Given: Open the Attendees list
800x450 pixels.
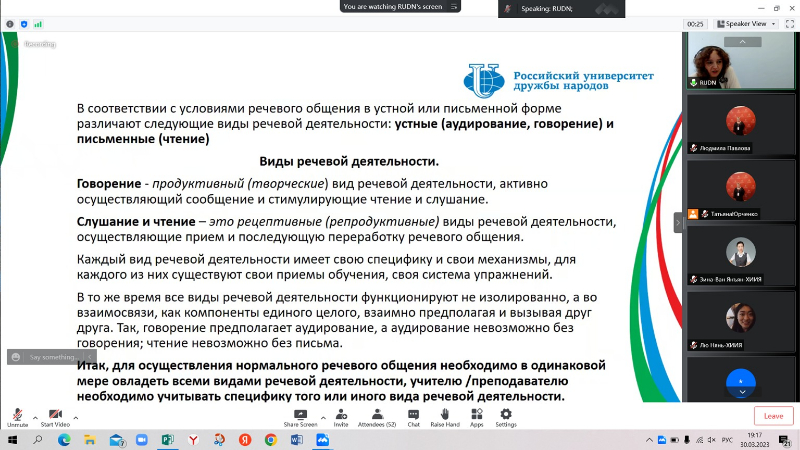Looking at the screenshot, I should pyautogui.click(x=377, y=415).
